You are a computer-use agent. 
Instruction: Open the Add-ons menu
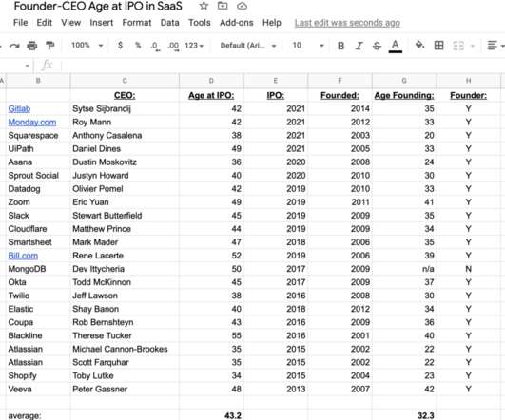[237, 23]
